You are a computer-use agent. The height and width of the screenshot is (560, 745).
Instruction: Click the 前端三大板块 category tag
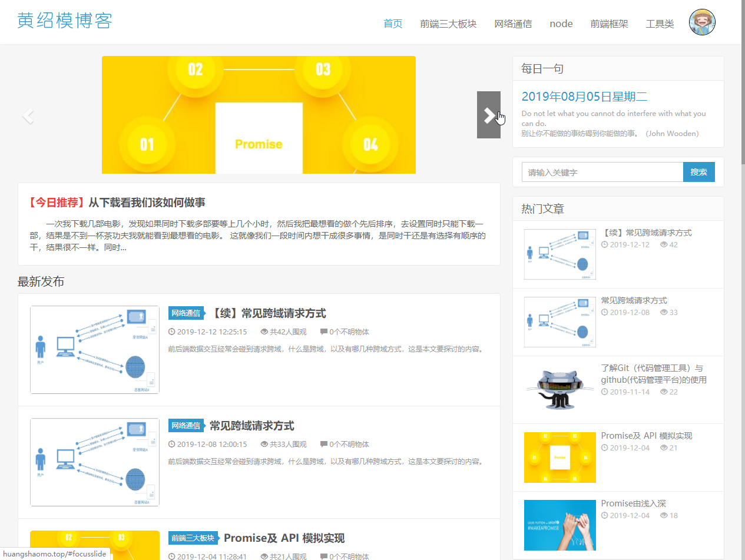click(x=193, y=538)
